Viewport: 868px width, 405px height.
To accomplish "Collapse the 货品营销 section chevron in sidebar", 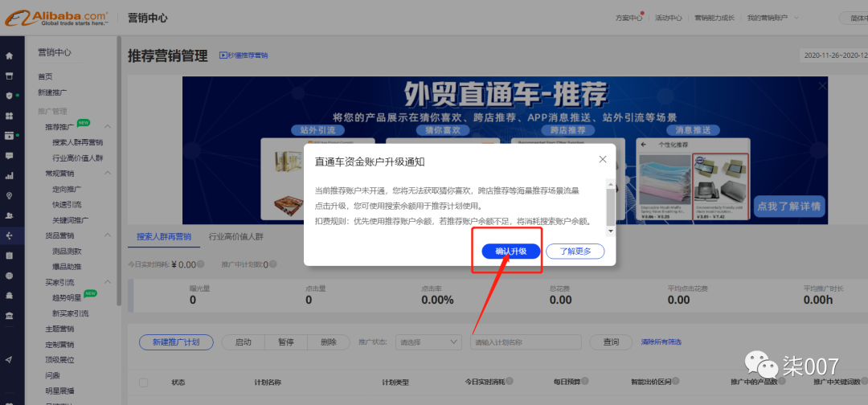I will point(108,235).
